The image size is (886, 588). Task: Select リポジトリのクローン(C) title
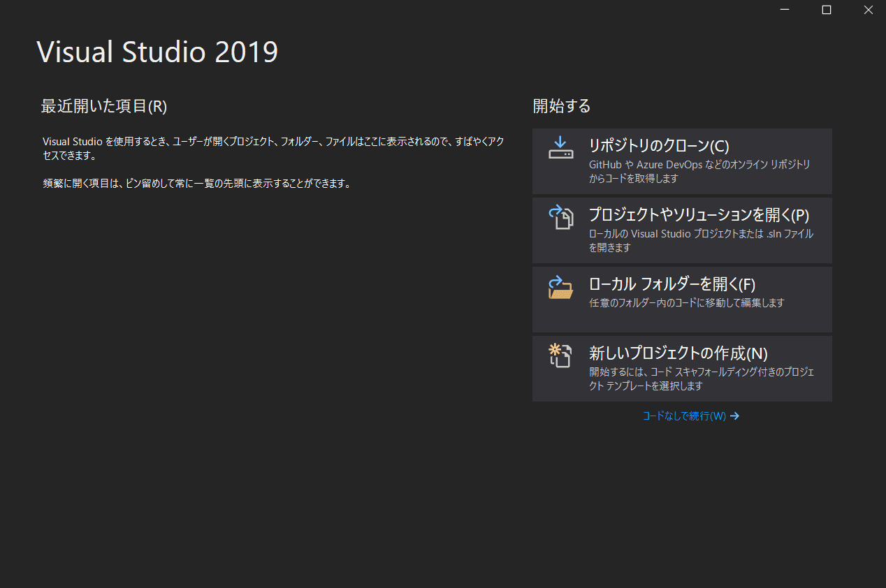pyautogui.click(x=659, y=146)
